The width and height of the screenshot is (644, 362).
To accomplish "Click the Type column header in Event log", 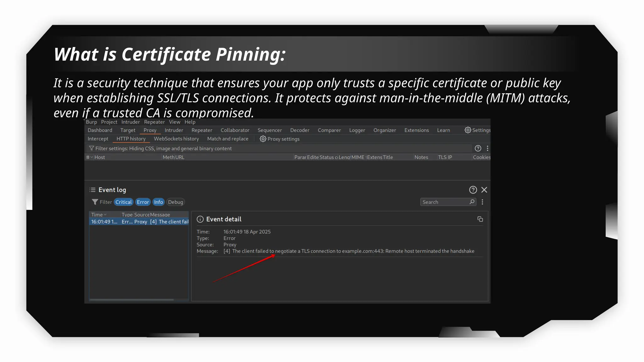I will point(127,215).
